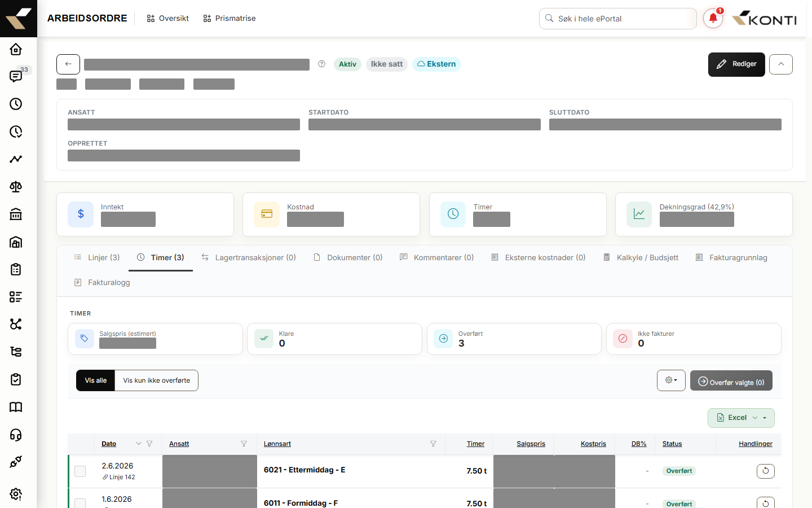Click the Dato column filter icon

click(x=149, y=444)
